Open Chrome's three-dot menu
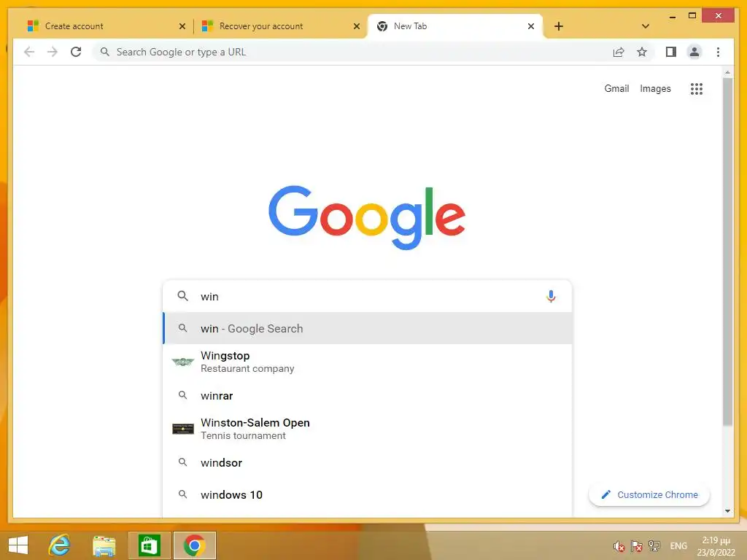747x560 pixels. tap(718, 52)
